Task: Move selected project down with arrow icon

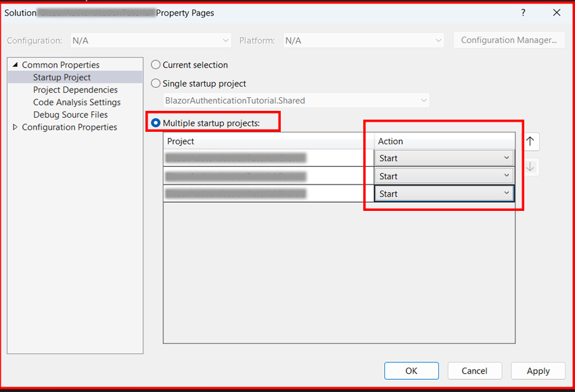Action: [x=531, y=167]
